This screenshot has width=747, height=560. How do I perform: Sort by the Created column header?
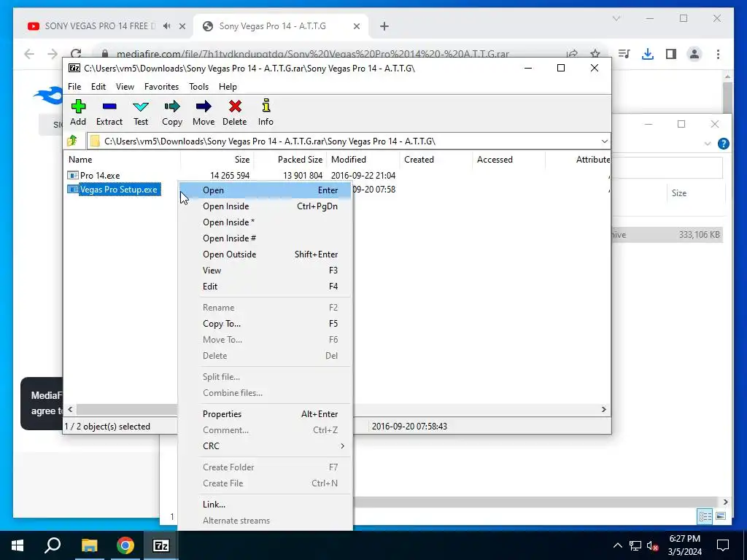click(436, 160)
